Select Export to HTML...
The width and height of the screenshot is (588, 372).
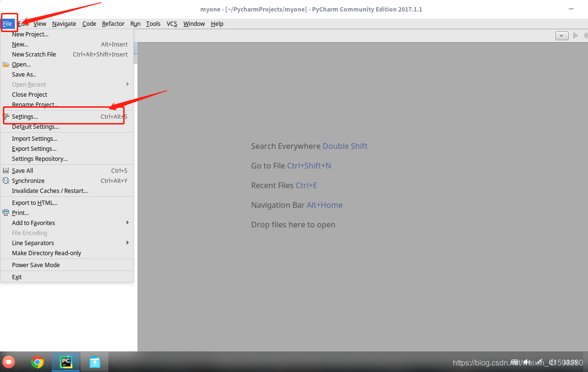[x=67, y=203]
